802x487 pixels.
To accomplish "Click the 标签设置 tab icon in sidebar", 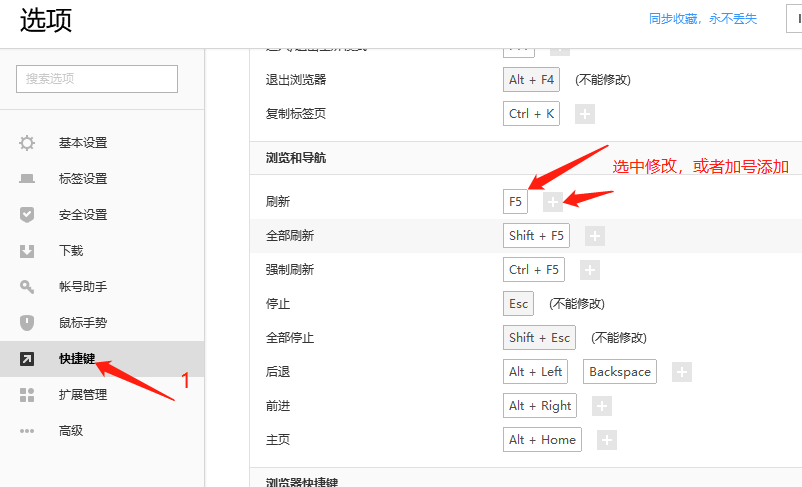I will pos(27,179).
